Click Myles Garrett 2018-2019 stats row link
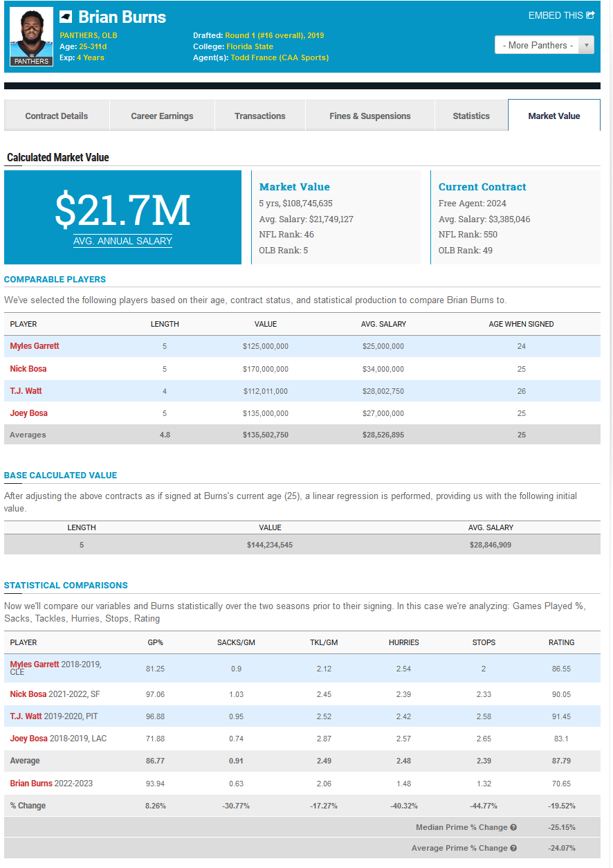Viewport: 613px width, 868px height. [x=35, y=664]
